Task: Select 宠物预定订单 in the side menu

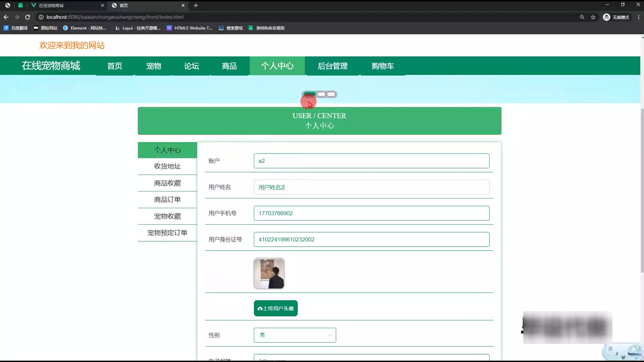Action: [167, 233]
